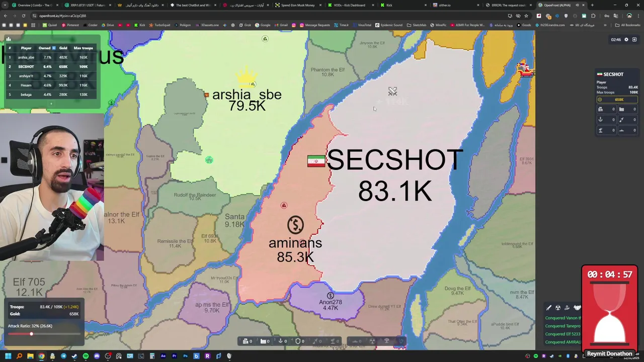Reload page with browser refresh button
Image resolution: width=644 pixels, height=362 pixels.
coord(23,16)
